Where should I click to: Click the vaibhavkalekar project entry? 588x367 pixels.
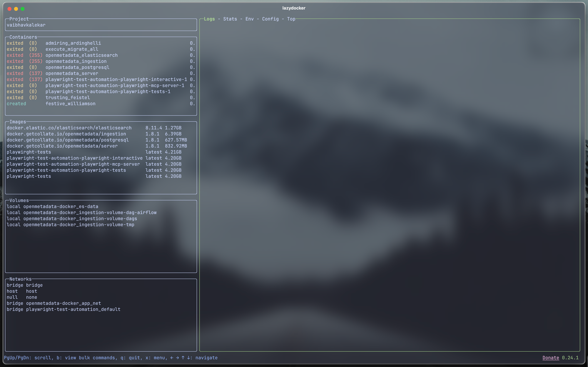pyautogui.click(x=26, y=25)
